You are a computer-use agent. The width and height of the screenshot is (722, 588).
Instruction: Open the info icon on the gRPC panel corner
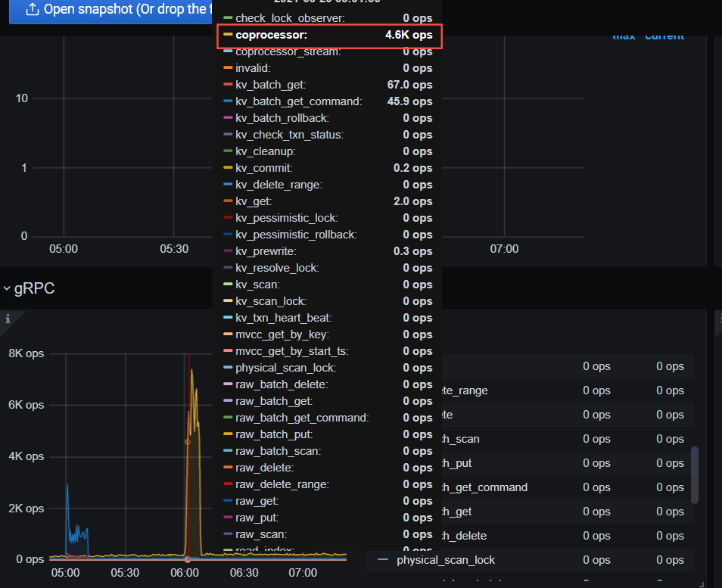8,318
